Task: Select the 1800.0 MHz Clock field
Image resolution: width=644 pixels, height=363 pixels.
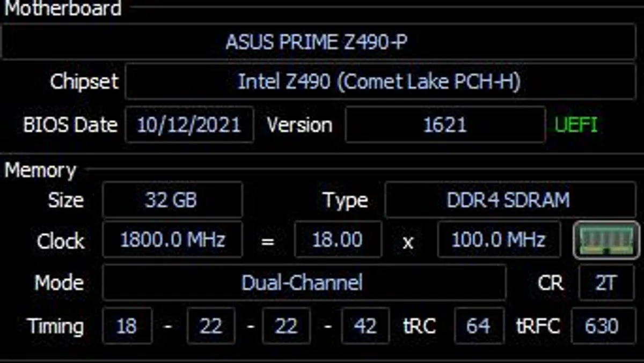Action: click(172, 240)
